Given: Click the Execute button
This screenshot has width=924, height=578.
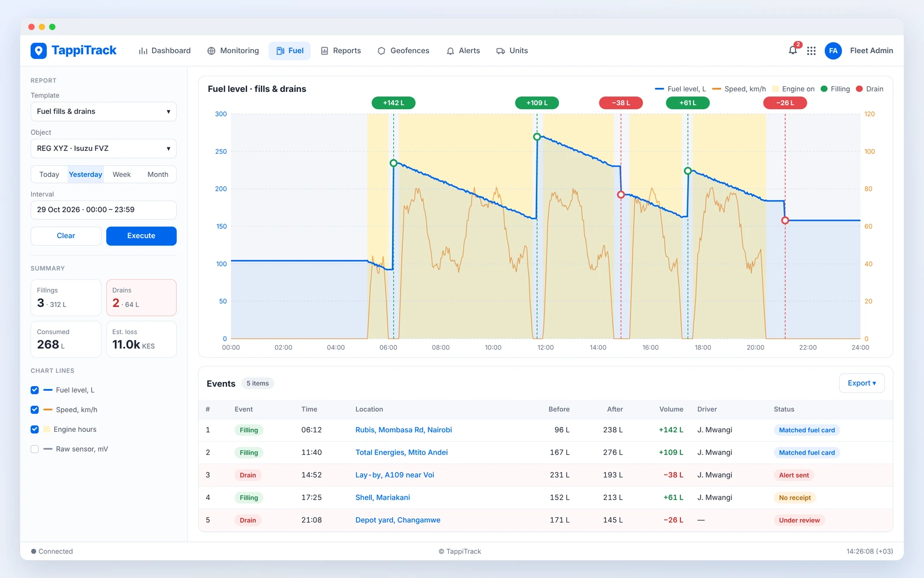Looking at the screenshot, I should (141, 236).
